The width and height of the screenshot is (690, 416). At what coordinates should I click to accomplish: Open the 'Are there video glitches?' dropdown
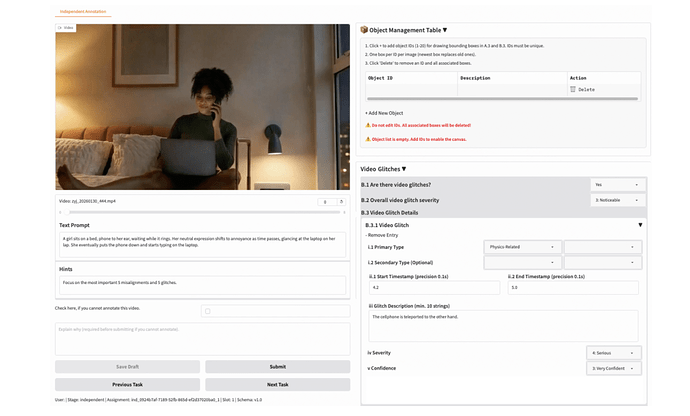click(617, 185)
